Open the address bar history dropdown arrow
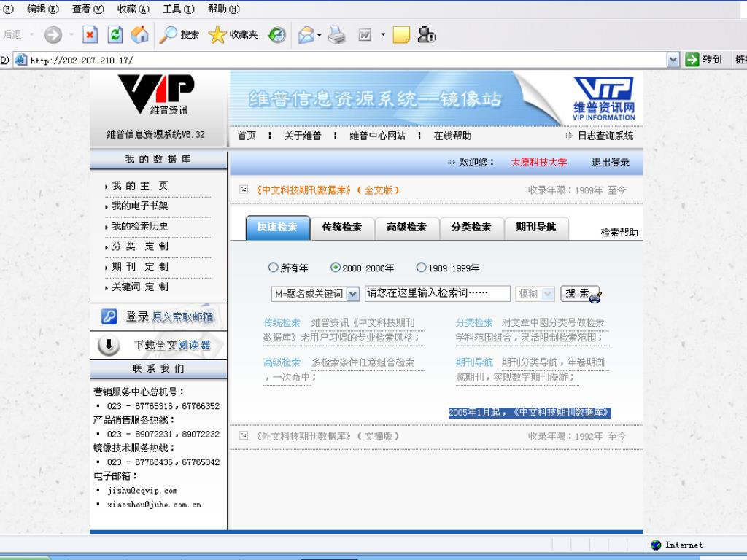 [673, 60]
